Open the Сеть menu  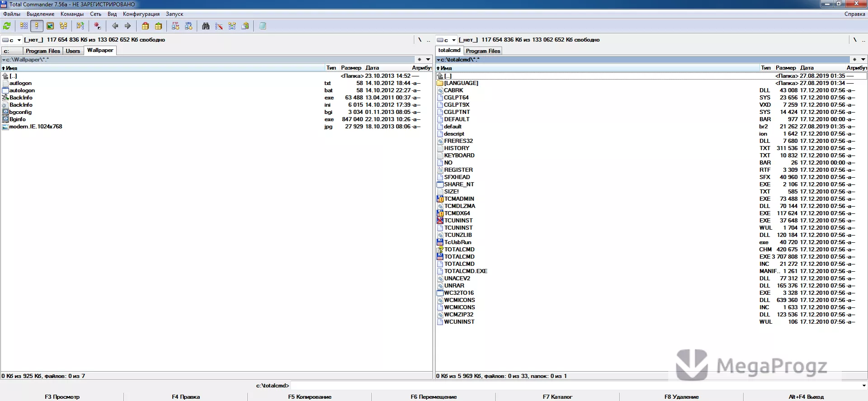95,14
